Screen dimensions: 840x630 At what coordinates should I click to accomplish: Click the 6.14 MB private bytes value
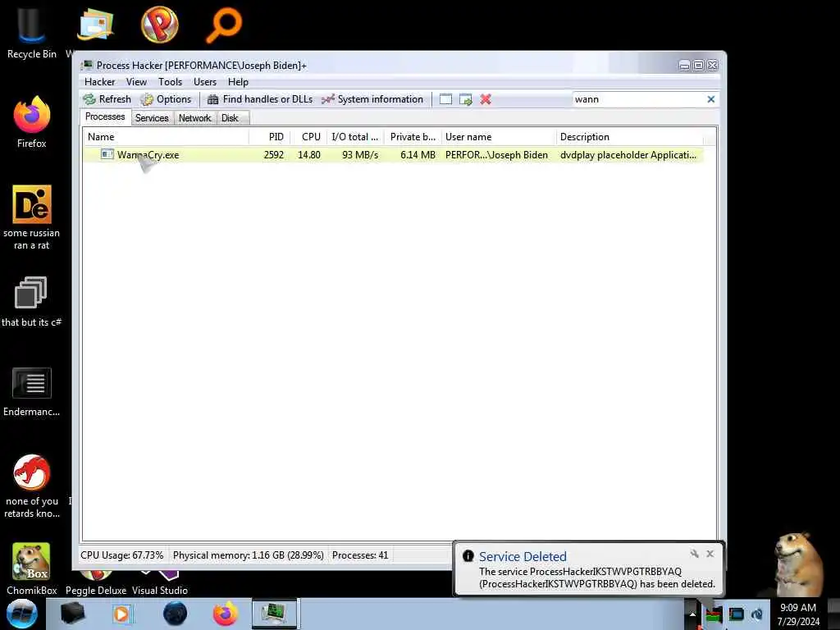[418, 155]
